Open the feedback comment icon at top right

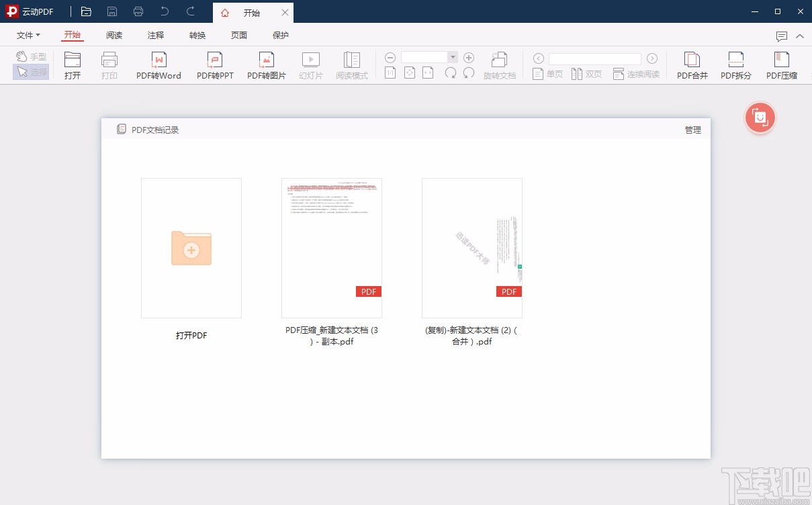[x=781, y=36]
